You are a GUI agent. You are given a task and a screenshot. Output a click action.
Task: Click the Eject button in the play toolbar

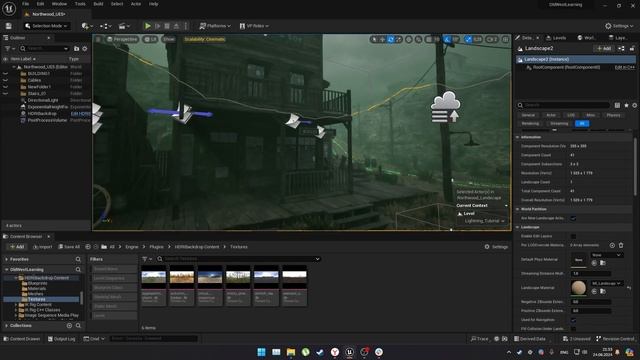click(176, 26)
